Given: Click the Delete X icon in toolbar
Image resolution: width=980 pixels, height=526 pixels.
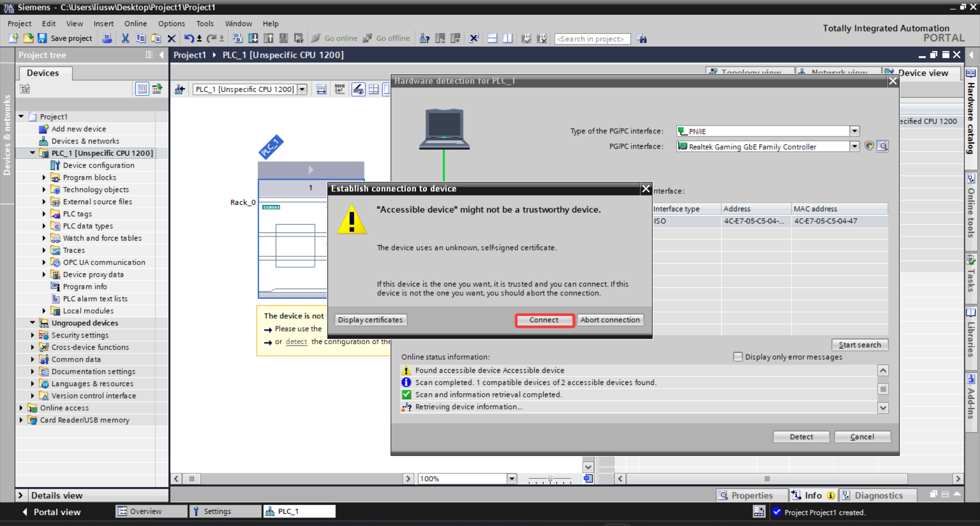Looking at the screenshot, I should 171,38.
